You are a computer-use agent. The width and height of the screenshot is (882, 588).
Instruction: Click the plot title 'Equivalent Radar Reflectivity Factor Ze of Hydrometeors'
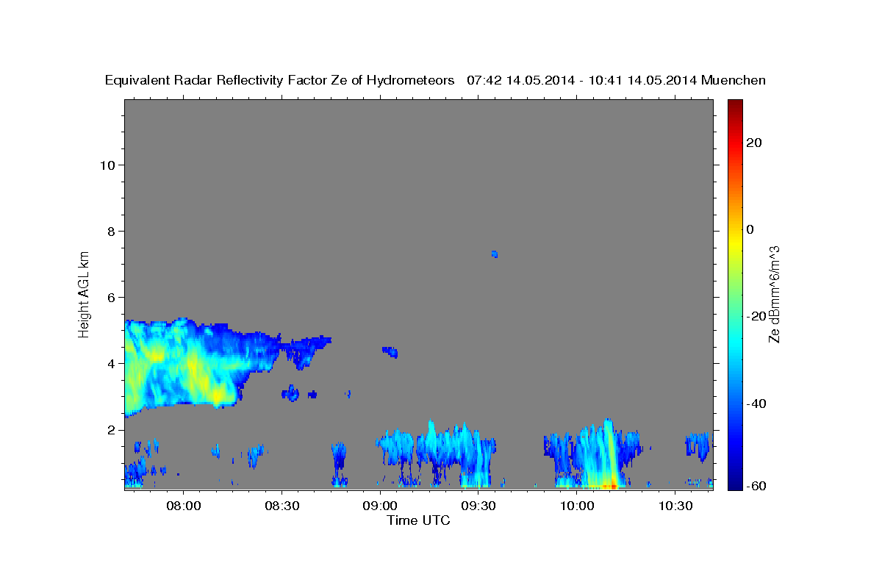280,81
